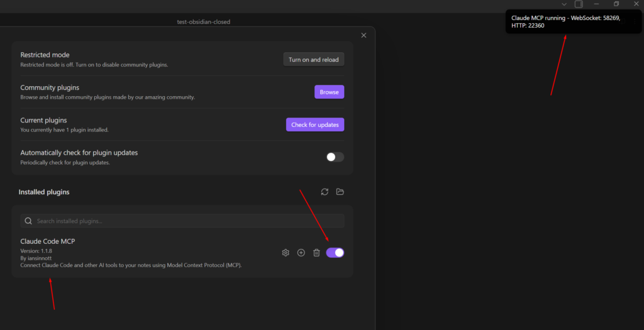Uninstall Claude Code MCP with trash icon
The image size is (644, 330).
click(x=316, y=253)
